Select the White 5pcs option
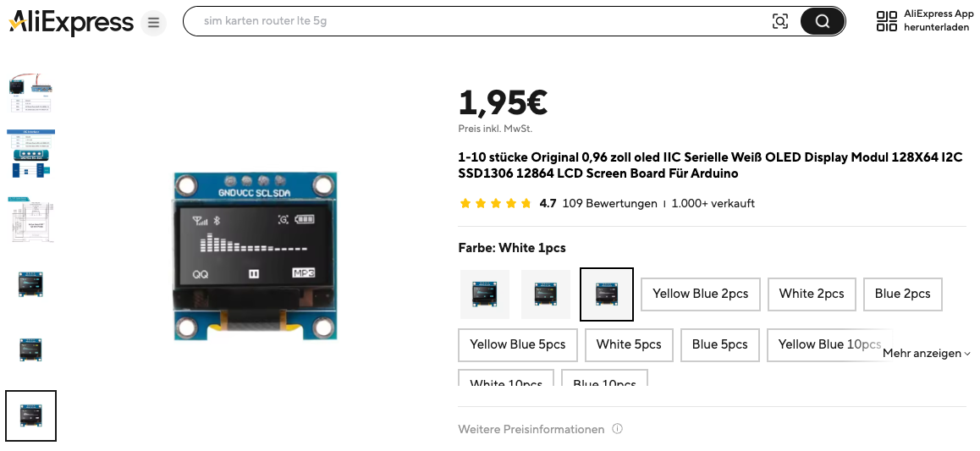Image resolution: width=980 pixels, height=451 pixels. click(x=629, y=345)
